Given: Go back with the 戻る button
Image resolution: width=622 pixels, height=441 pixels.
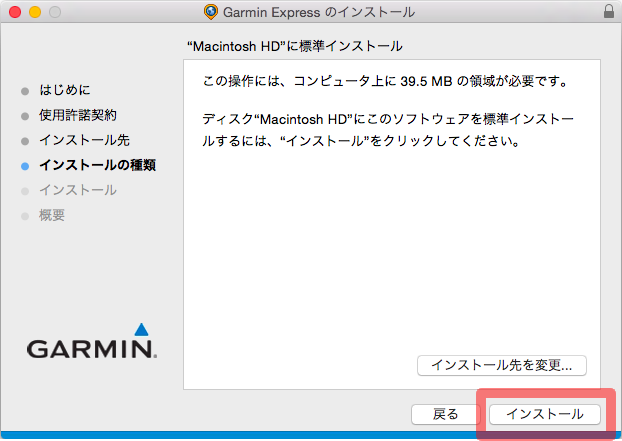Looking at the screenshot, I should point(445,414).
